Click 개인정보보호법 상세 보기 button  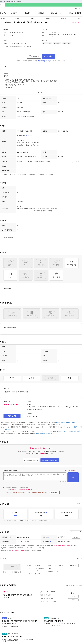pyautogui.click(x=31, y=460)
